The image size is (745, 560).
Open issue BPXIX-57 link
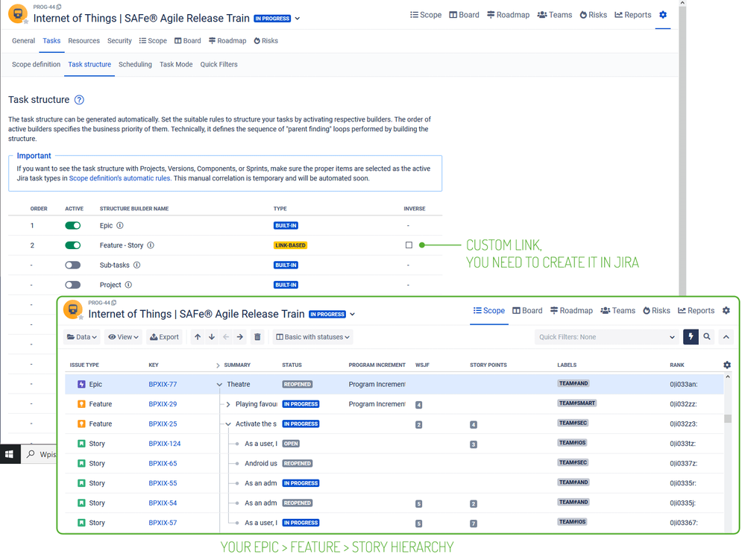point(163,523)
